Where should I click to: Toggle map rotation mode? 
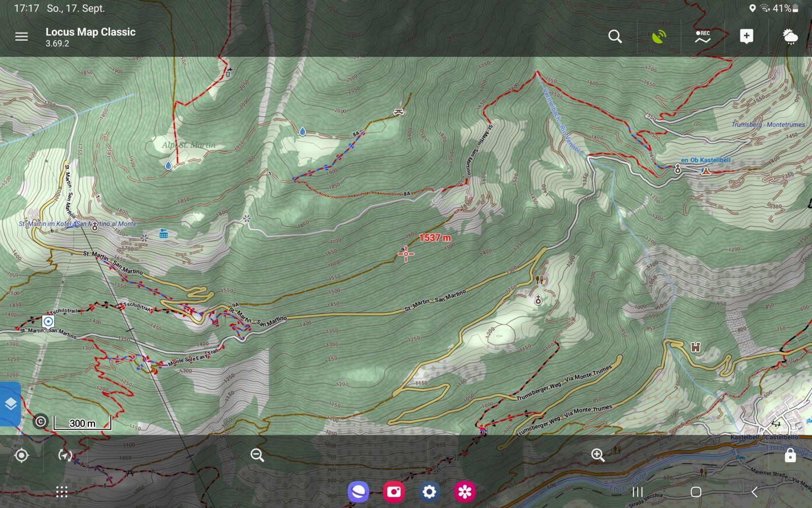pos(65,455)
